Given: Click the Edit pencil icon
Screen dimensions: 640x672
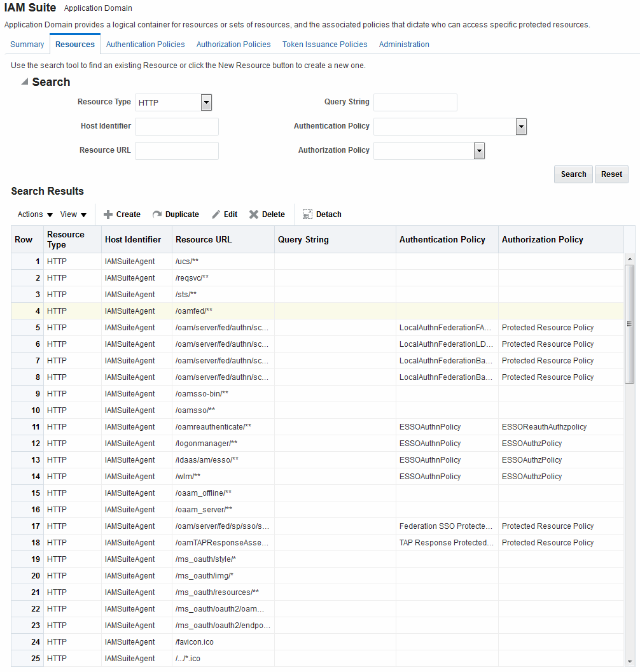Looking at the screenshot, I should coord(216,214).
